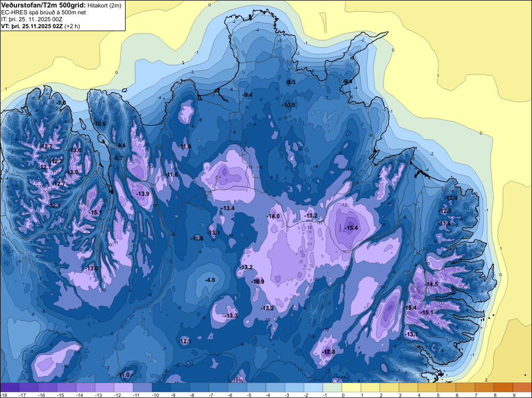Click the legend tick label 0
This screenshot has height=398, width=532.
point(343,395)
